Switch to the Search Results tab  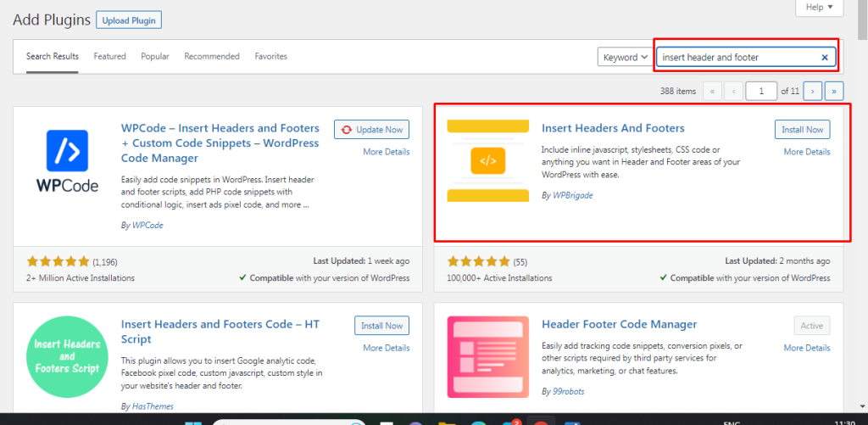pos(52,57)
